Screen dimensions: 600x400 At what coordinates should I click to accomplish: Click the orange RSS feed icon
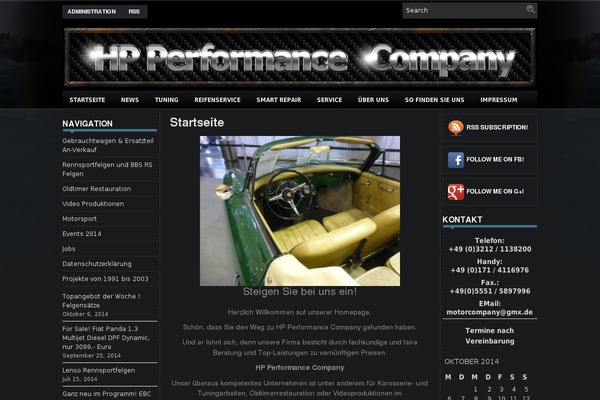tap(456, 127)
